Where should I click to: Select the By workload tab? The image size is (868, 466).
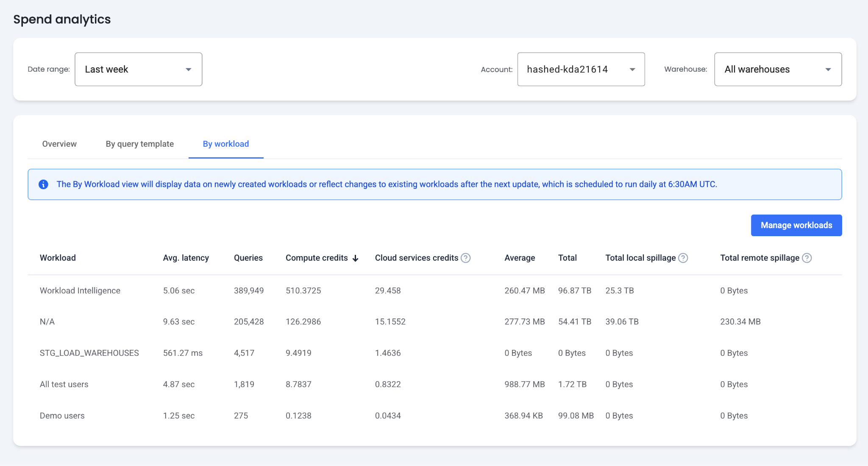pos(225,144)
